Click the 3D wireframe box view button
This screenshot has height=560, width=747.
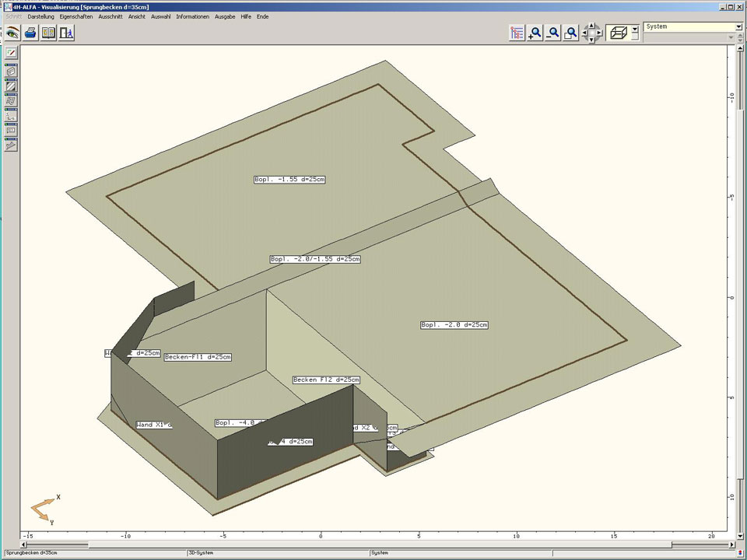tap(619, 33)
